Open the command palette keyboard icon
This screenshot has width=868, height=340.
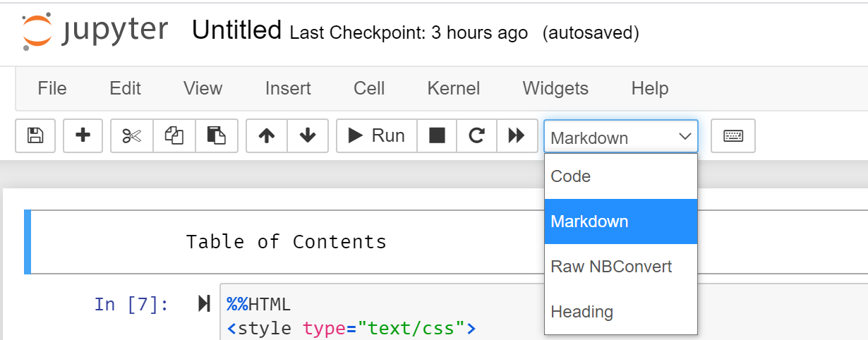pos(733,135)
